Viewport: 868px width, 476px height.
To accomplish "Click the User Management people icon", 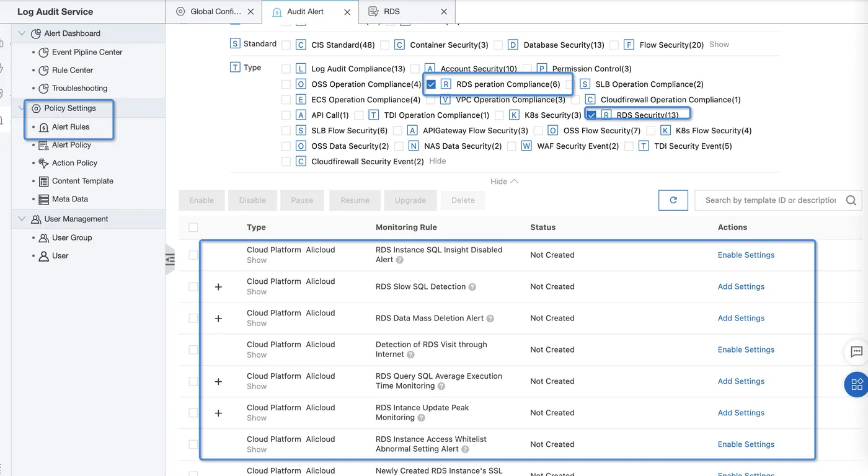I will coord(36,219).
